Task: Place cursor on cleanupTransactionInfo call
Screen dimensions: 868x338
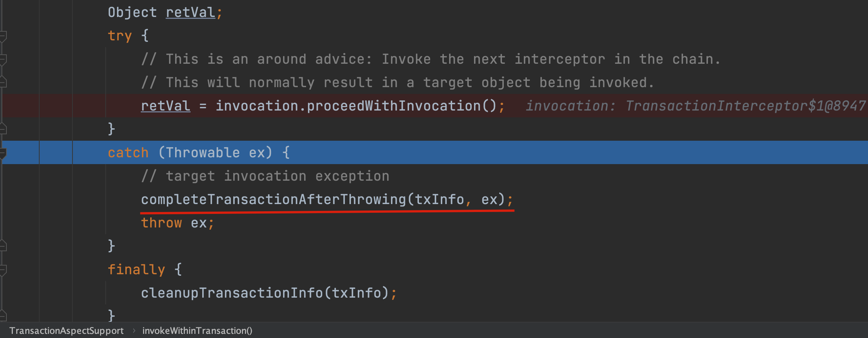Action: (232, 293)
